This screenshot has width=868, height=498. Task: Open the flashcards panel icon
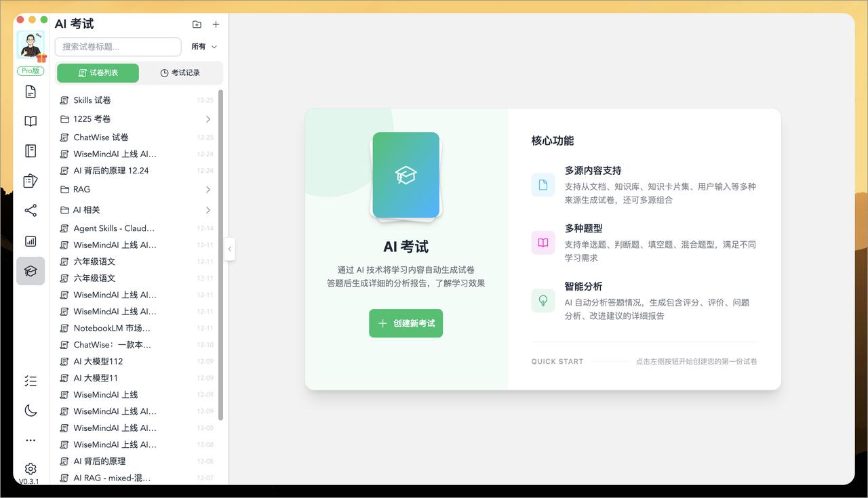pos(30,180)
